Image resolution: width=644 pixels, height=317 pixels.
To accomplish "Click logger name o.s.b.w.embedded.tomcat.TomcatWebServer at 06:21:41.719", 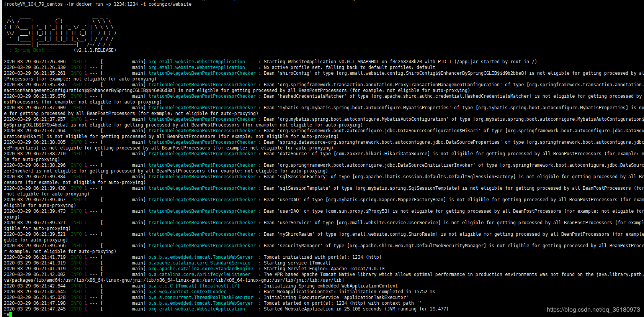I will point(201,257).
